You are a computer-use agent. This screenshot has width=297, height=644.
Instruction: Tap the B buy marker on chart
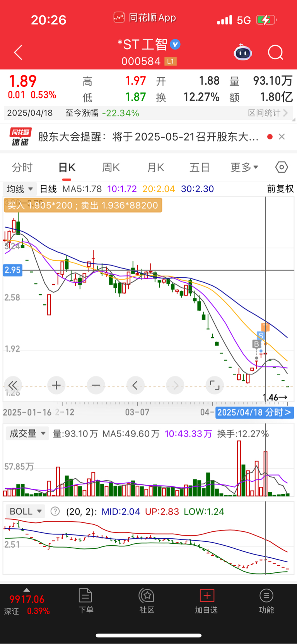pos(256,344)
